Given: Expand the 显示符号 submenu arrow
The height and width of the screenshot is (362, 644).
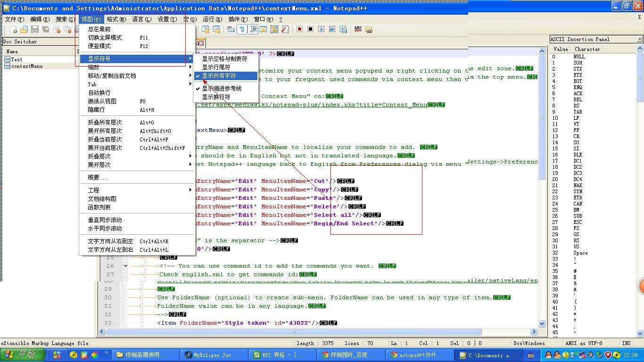Looking at the screenshot, I should pyautogui.click(x=190, y=58).
